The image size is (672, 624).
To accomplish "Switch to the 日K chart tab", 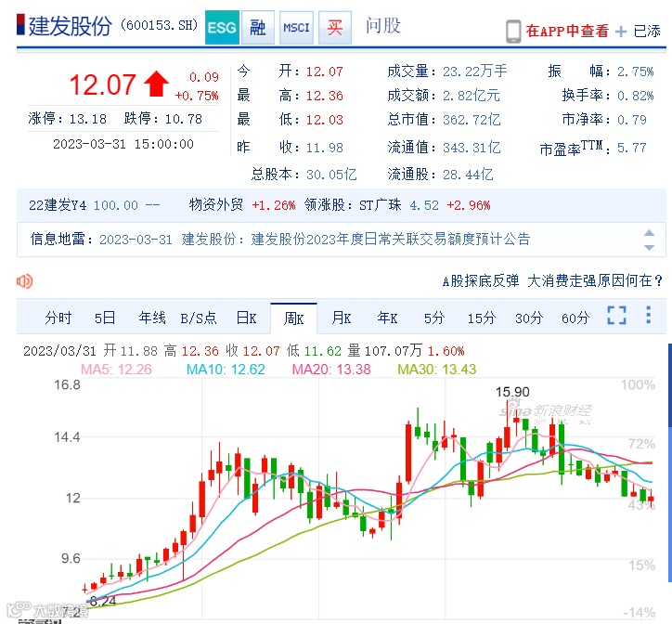I will tap(246, 318).
